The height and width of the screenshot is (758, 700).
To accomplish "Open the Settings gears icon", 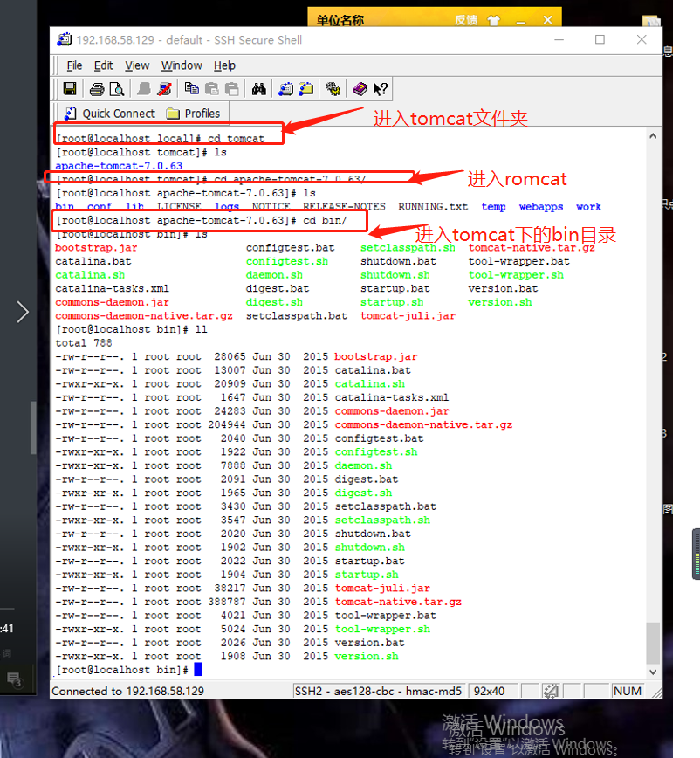I will coord(333,89).
